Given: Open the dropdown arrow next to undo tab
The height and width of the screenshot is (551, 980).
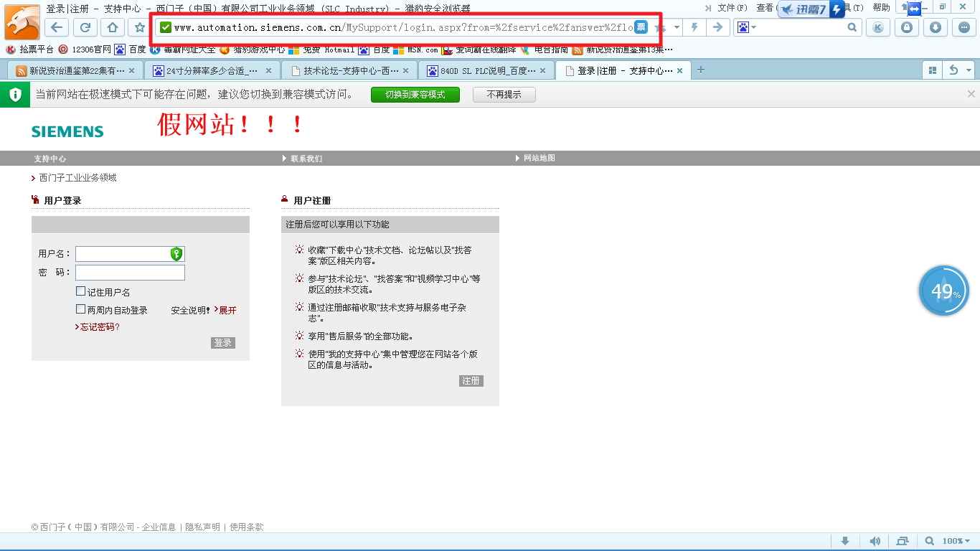Looking at the screenshot, I should pos(969,70).
